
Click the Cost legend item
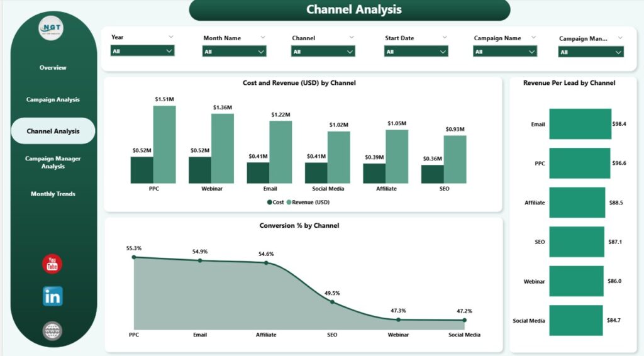(x=275, y=202)
